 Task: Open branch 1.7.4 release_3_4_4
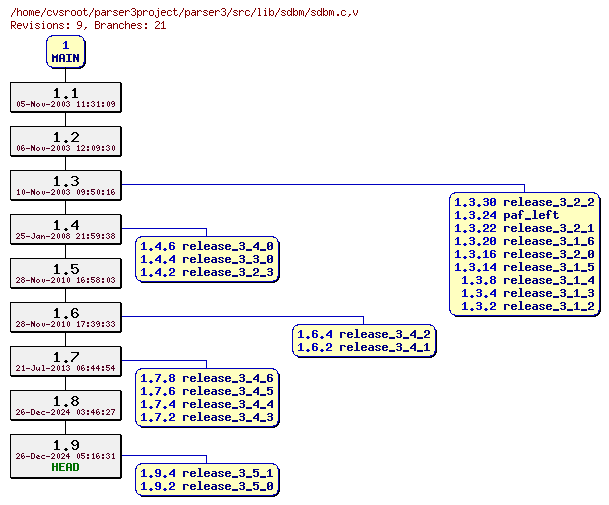[207, 404]
